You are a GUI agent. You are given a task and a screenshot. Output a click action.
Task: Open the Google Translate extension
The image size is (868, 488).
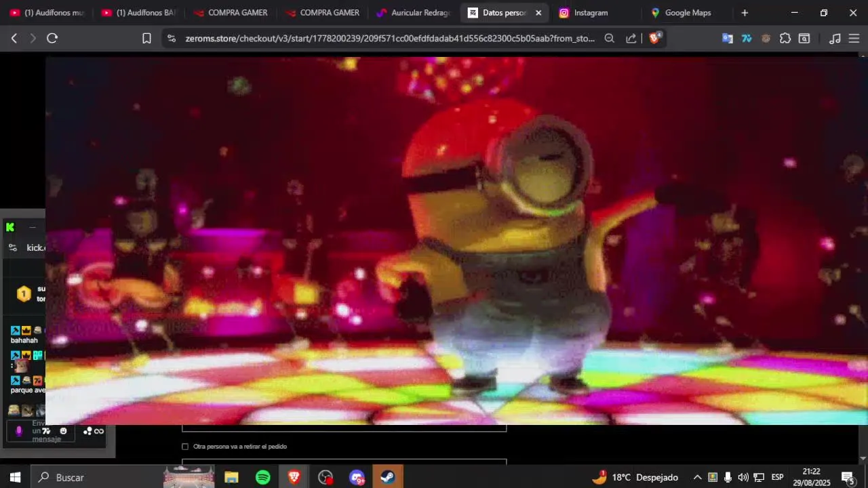tap(728, 39)
